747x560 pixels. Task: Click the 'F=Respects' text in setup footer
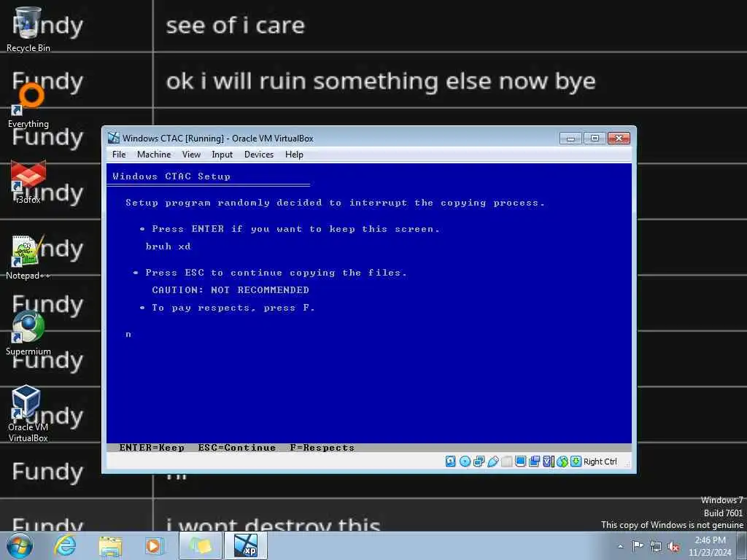(322, 448)
